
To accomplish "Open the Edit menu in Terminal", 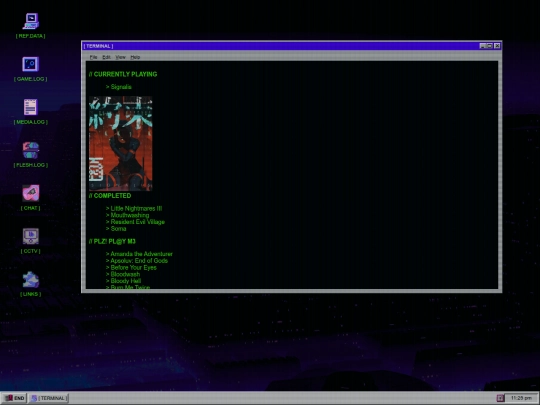I will (106, 57).
